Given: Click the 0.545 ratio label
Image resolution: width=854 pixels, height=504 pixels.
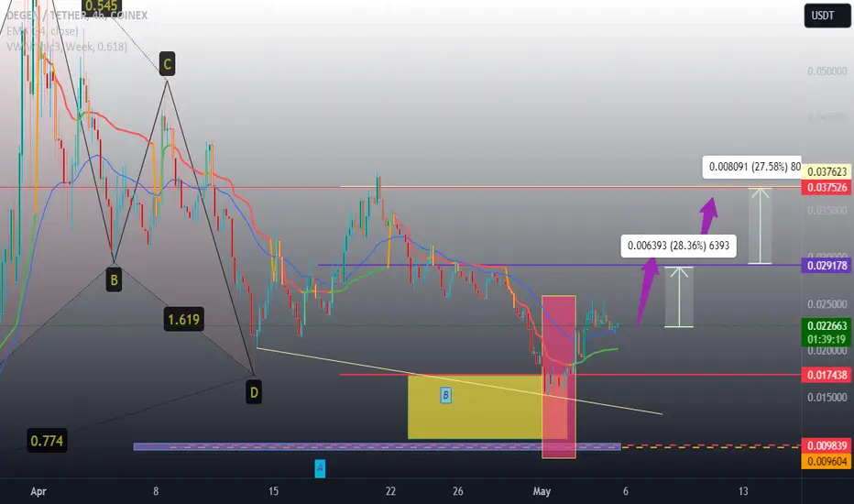Looking at the screenshot, I should (102, 6).
